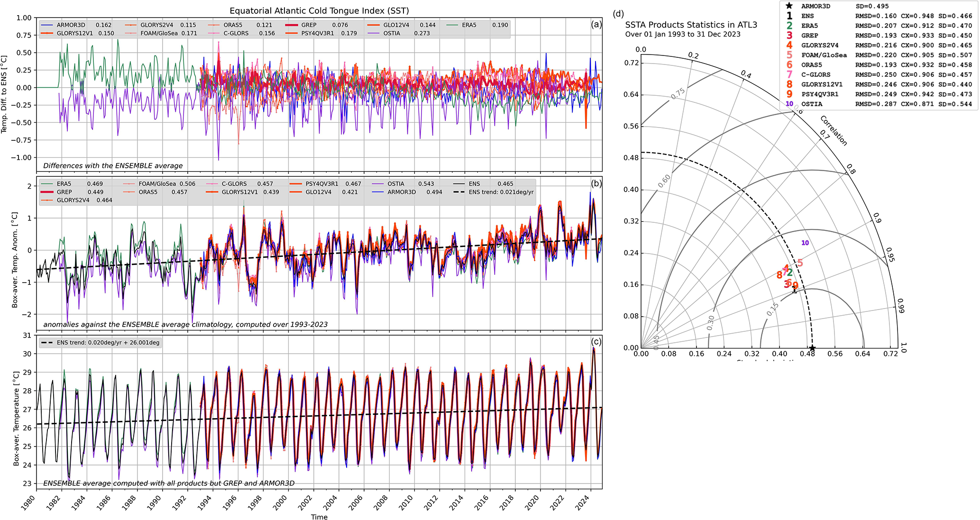Click the '(a)' panel label
980x520 pixels.
596,25
